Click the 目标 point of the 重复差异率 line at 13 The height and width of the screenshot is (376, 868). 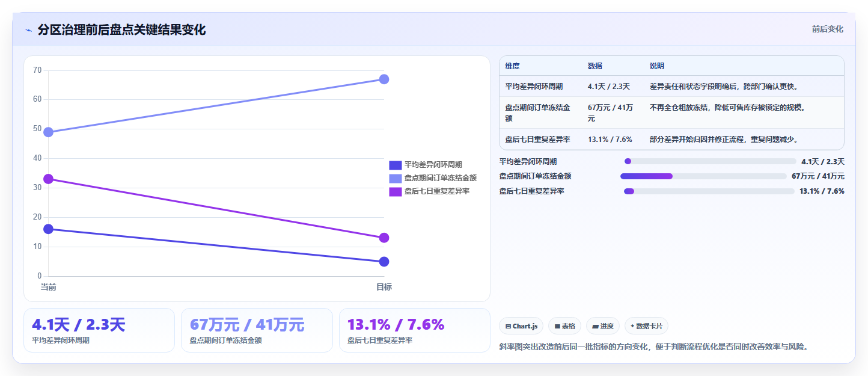coord(384,238)
